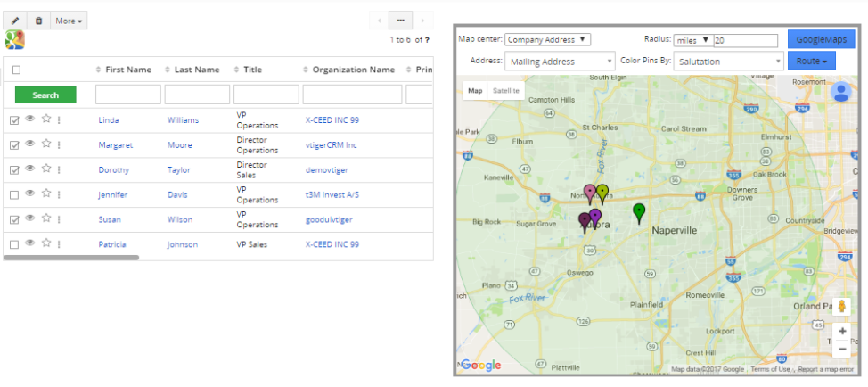Open the More dropdown menu

point(69,21)
